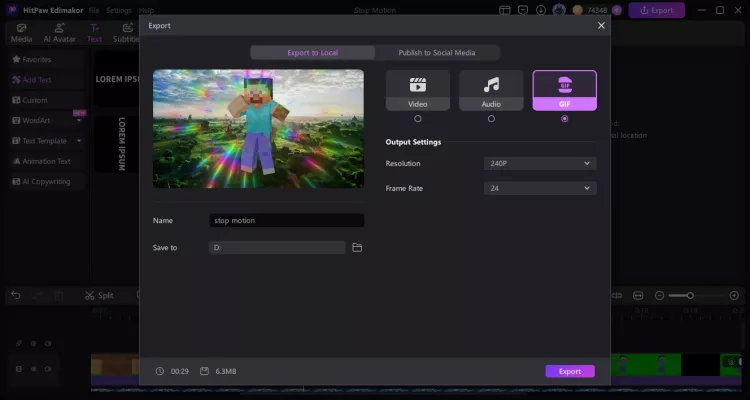
Task: Click the Export button in title bar
Action: (656, 10)
